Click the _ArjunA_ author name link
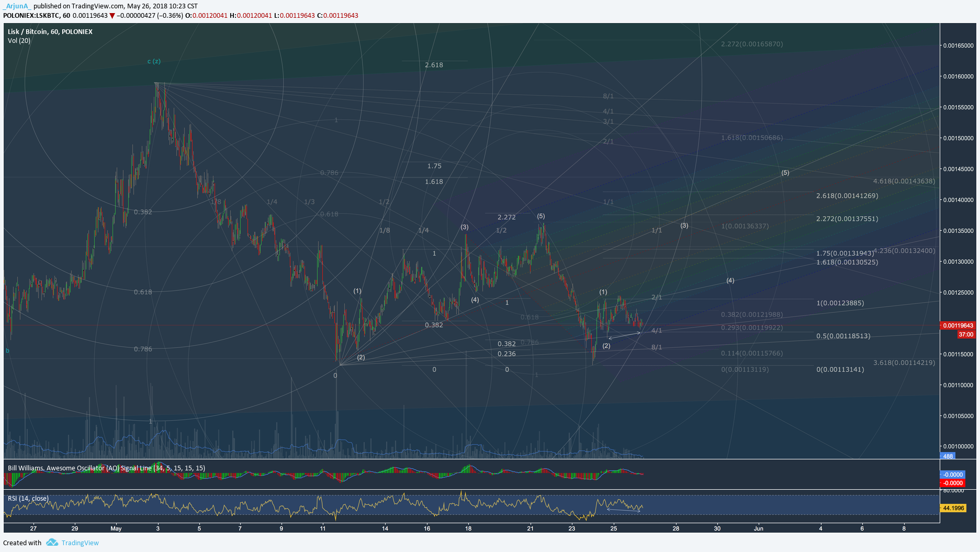This screenshot has height=552, width=980. pos(17,6)
